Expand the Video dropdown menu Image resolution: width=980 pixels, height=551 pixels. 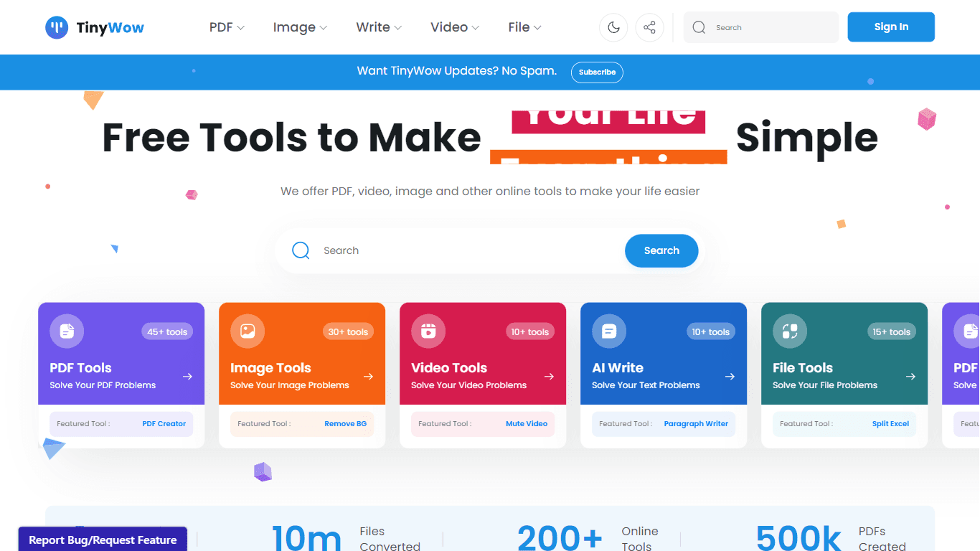pyautogui.click(x=455, y=27)
